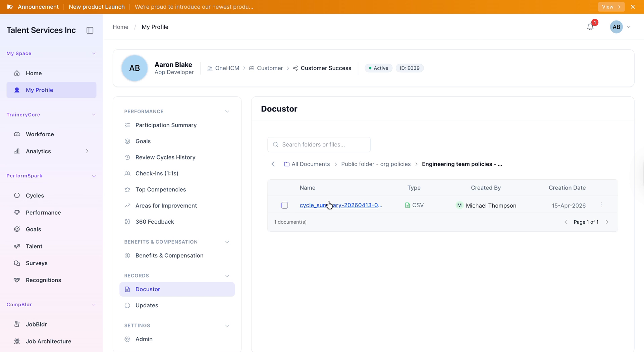The width and height of the screenshot is (644, 352).
Task: Expand the Analytics submenu arrow
Action: 88,151
